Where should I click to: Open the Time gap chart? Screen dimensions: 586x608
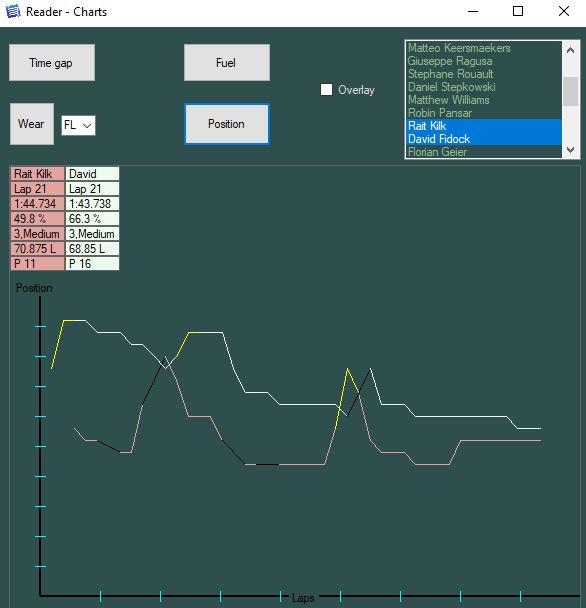coord(52,62)
